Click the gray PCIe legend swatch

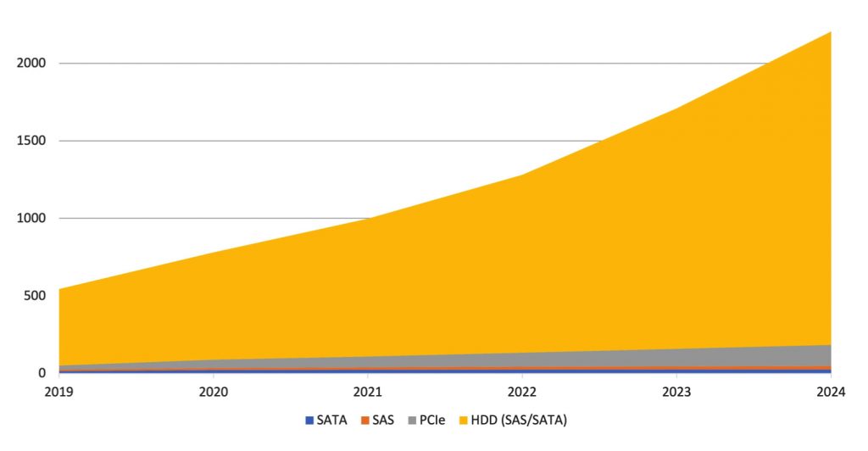point(412,420)
